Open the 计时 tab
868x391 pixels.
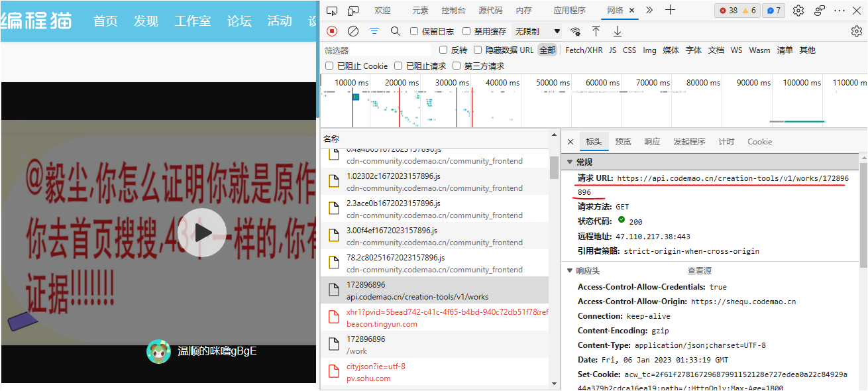(726, 142)
